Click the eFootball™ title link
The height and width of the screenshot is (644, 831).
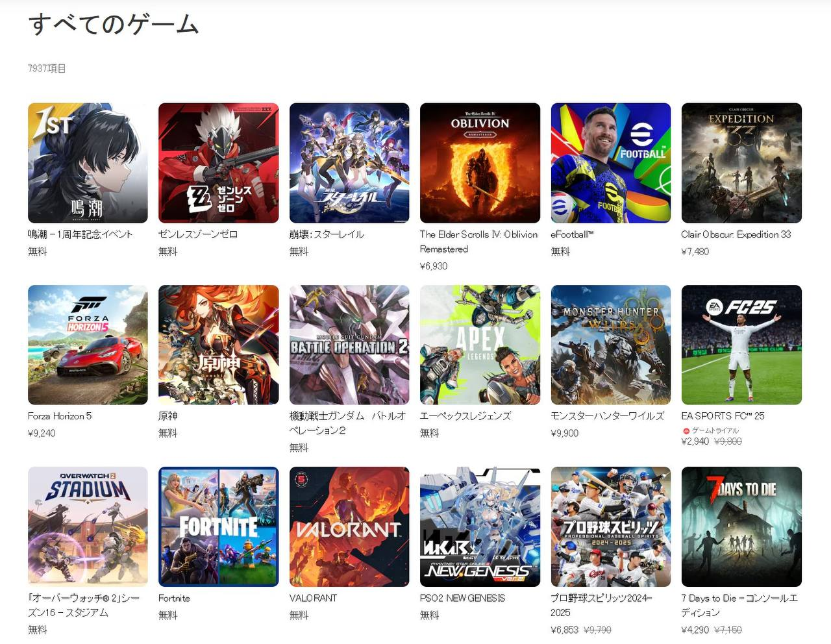(x=572, y=234)
